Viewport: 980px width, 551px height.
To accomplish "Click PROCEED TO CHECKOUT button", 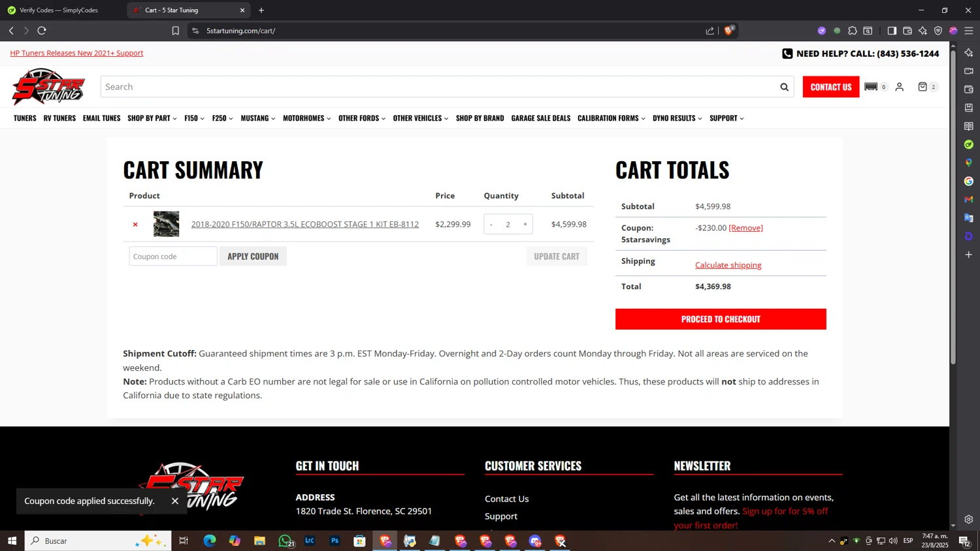I will tap(721, 319).
